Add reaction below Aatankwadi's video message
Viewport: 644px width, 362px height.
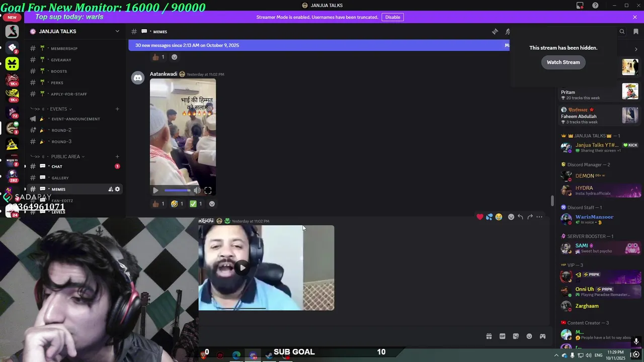click(212, 204)
